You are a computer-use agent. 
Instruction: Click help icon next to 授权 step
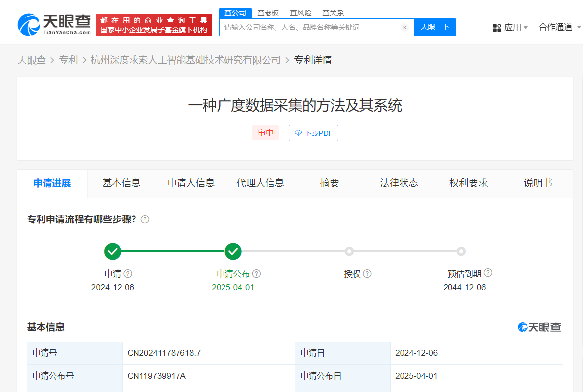point(367,274)
